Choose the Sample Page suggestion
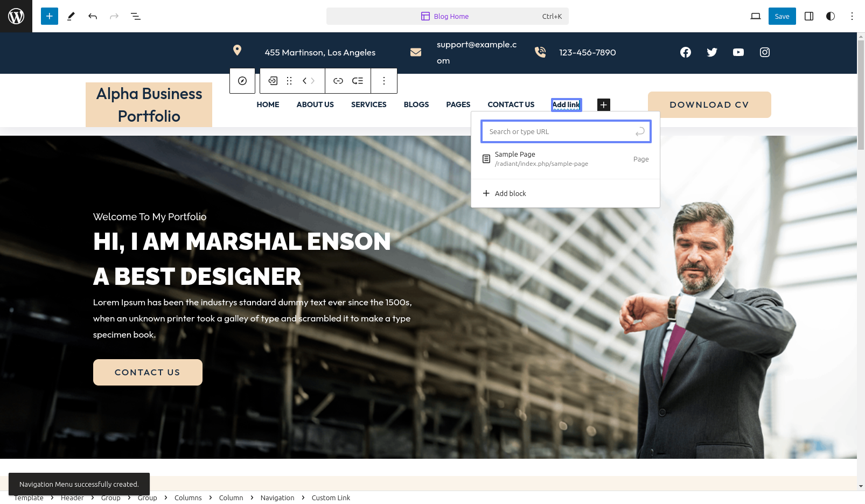This screenshot has height=504, width=865. pos(566,159)
